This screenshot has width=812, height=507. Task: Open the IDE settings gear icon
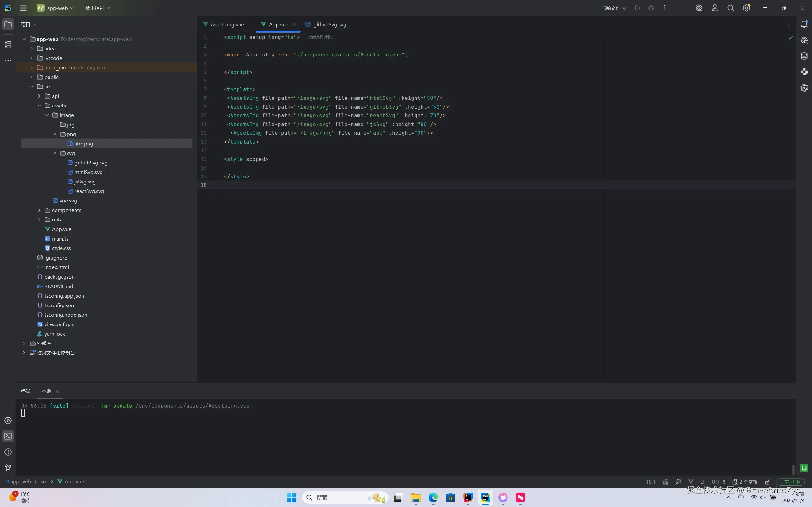746,8
